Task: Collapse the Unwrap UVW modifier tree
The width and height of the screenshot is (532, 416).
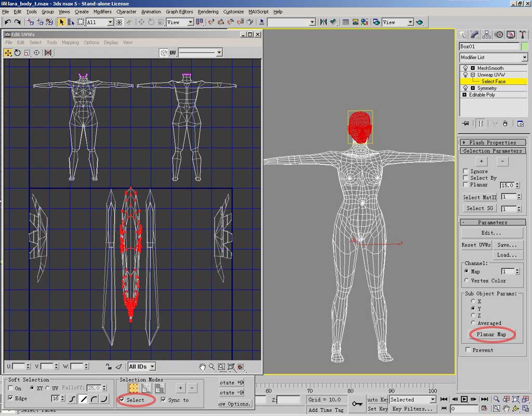Action: (x=473, y=75)
